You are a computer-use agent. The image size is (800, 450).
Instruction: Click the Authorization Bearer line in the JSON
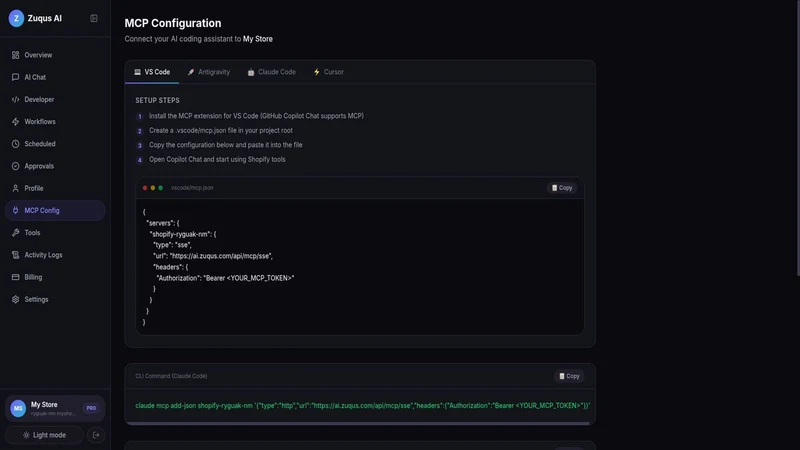tap(225, 278)
